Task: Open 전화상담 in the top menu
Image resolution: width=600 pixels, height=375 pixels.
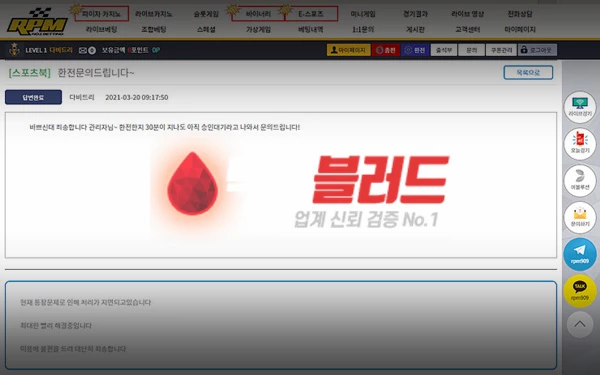Action: tap(520, 14)
